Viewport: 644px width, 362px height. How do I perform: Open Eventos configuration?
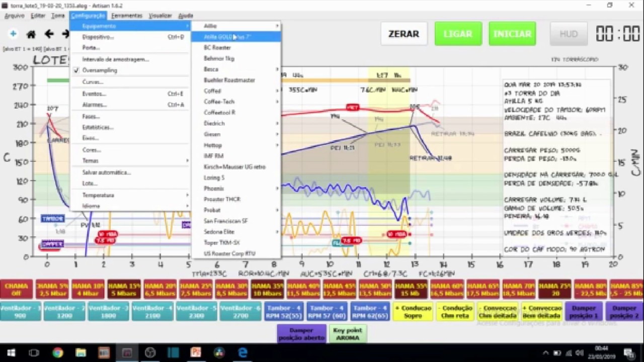point(131,94)
